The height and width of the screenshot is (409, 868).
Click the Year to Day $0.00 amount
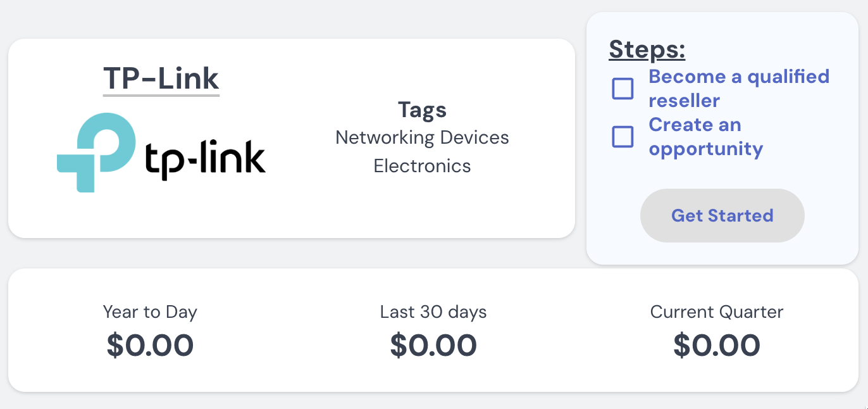point(150,346)
